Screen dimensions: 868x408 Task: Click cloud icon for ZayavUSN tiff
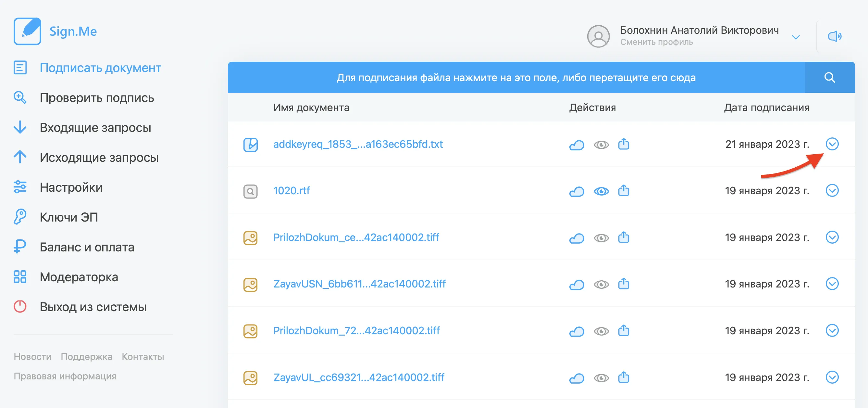click(577, 285)
